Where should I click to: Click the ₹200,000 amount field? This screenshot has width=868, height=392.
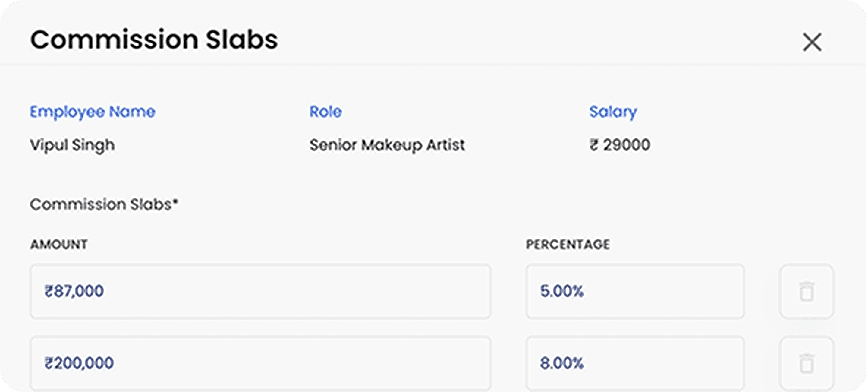click(260, 363)
